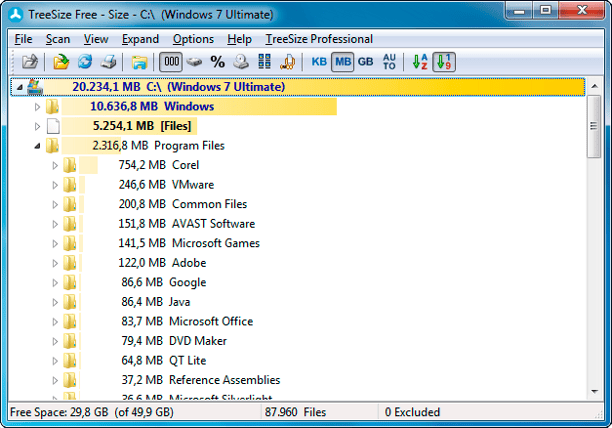Expand the Corel folder
The width and height of the screenshot is (612, 428).
[55, 165]
